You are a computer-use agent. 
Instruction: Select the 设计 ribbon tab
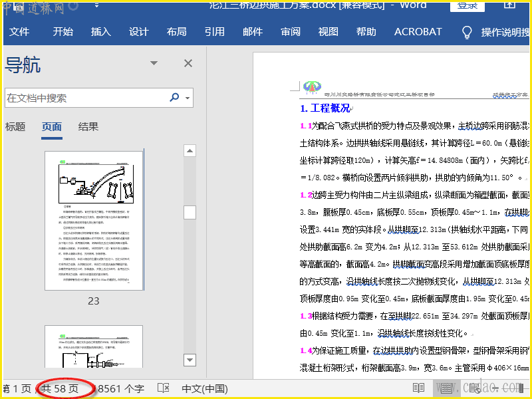click(139, 32)
